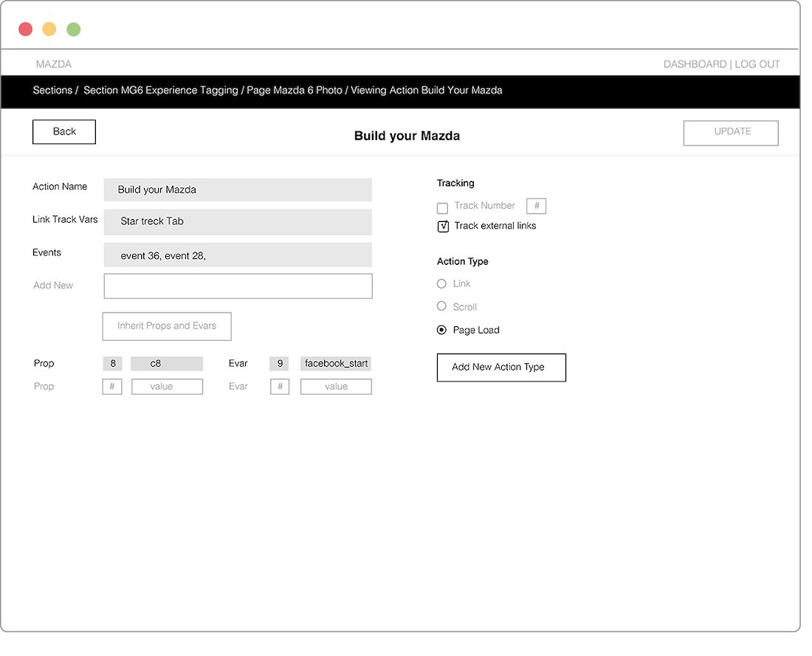Click the Back button

click(x=65, y=133)
